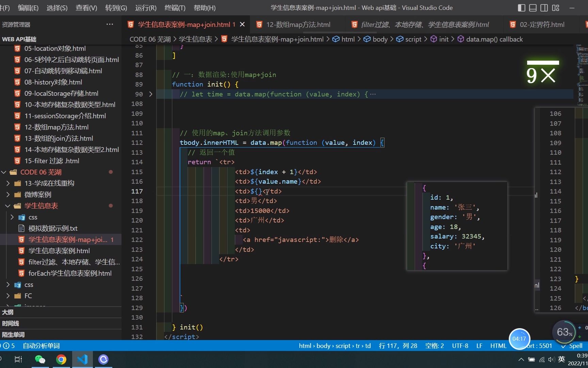Open 学生信息表案例.html file
The width and height of the screenshot is (588, 368).
59,251
